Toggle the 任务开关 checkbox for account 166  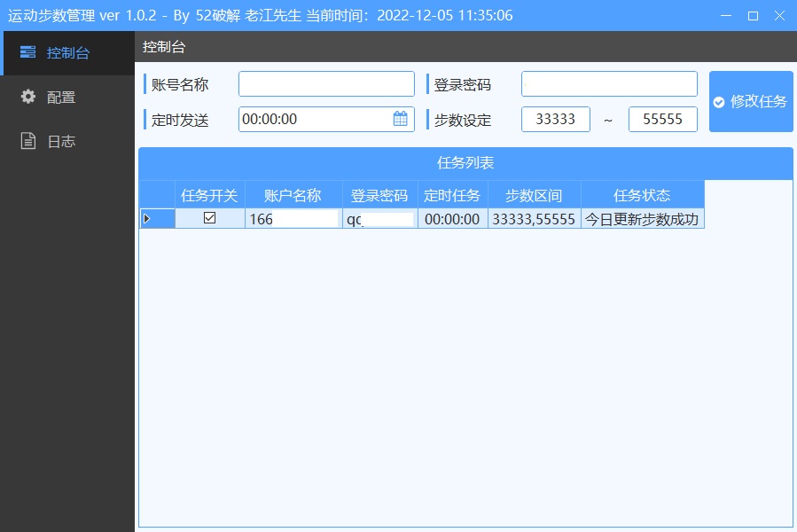[210, 218]
